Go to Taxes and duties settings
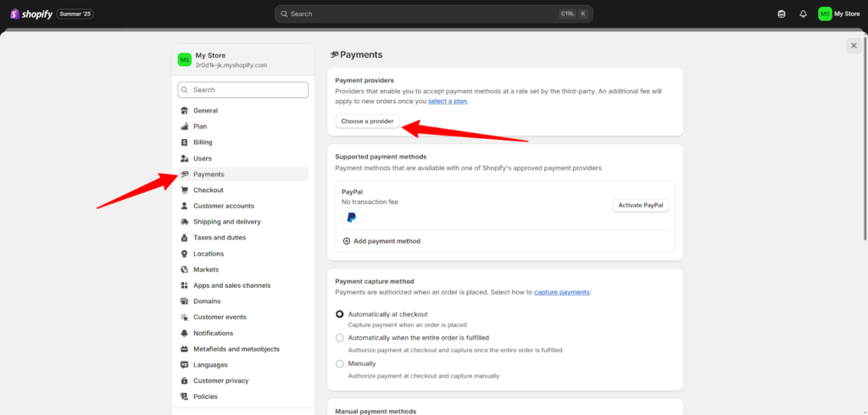The height and width of the screenshot is (415, 868). (219, 238)
